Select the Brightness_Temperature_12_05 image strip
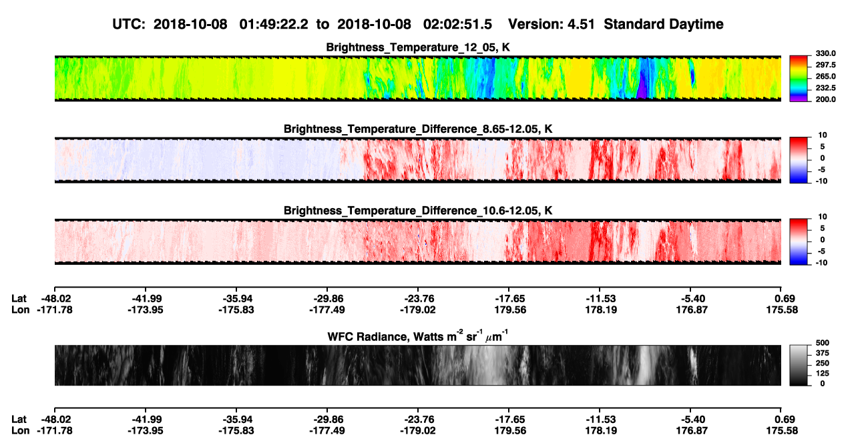 (x=417, y=78)
